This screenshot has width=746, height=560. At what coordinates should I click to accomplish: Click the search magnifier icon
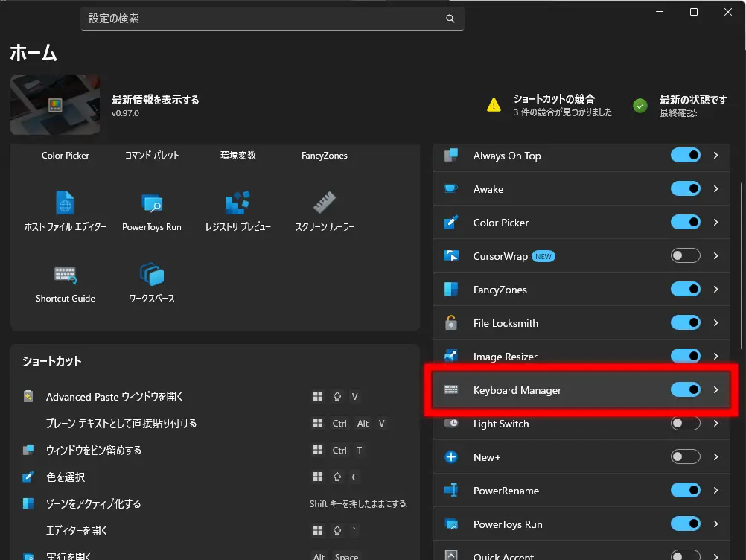450,19
